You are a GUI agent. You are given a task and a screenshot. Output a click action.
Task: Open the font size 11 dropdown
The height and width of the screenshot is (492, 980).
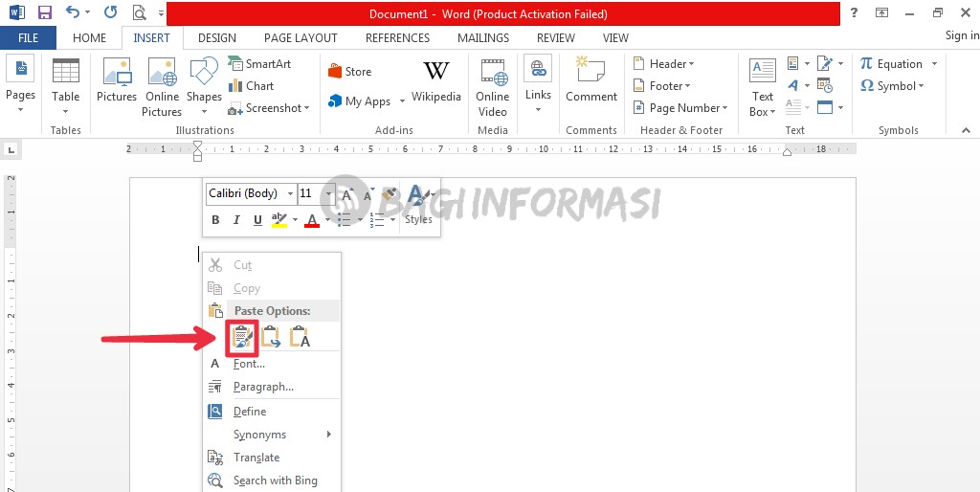(330, 194)
